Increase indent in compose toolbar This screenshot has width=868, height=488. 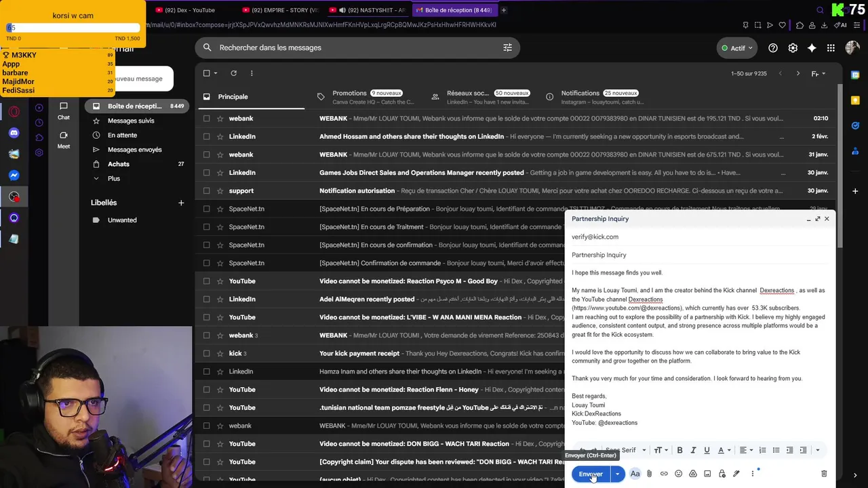pyautogui.click(x=803, y=450)
